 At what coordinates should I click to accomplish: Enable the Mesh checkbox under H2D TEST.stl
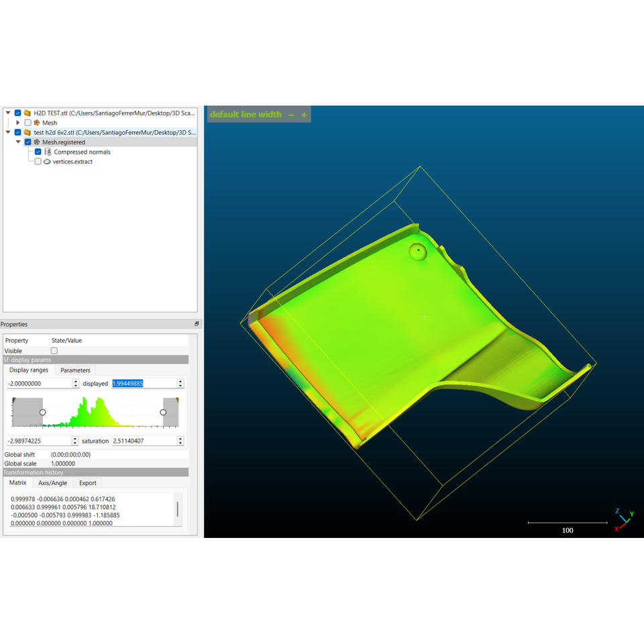click(28, 123)
